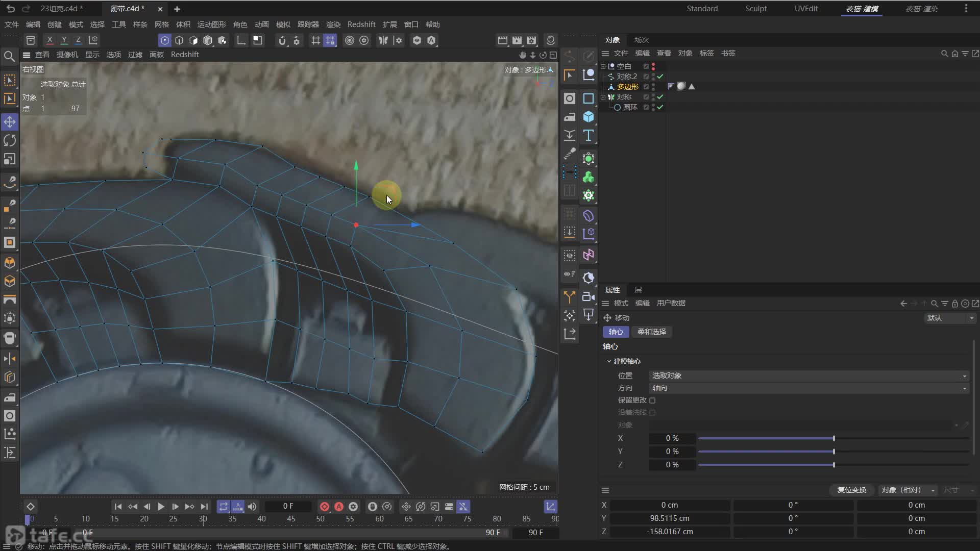Toggle timeline loop playback
Screen dimensions: 980x551
(x=223, y=507)
